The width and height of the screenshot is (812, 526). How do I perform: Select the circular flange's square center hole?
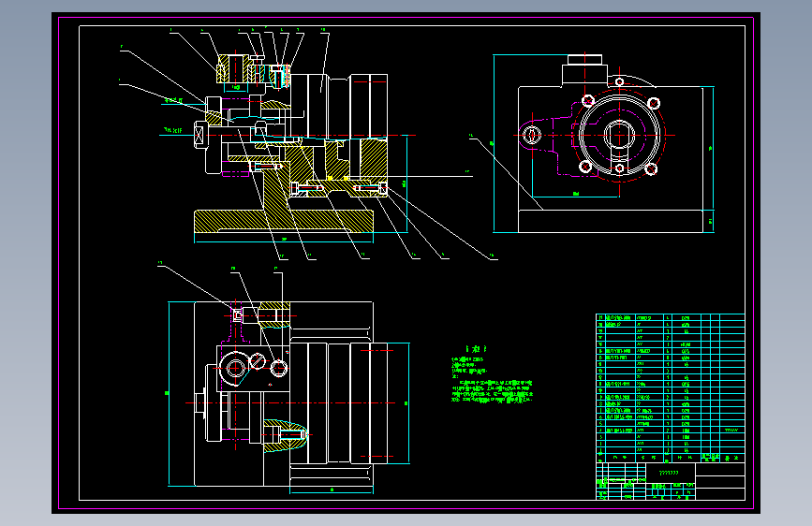[x=619, y=135]
